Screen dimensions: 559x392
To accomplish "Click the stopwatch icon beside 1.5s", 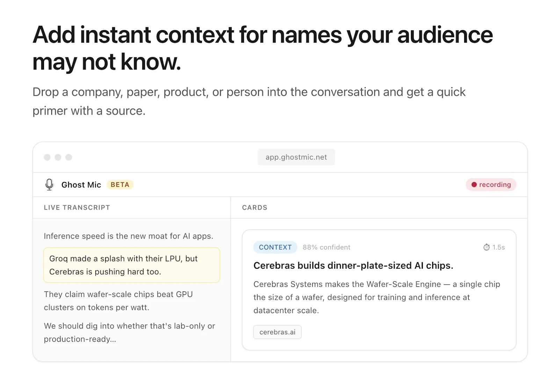I will click(x=486, y=247).
